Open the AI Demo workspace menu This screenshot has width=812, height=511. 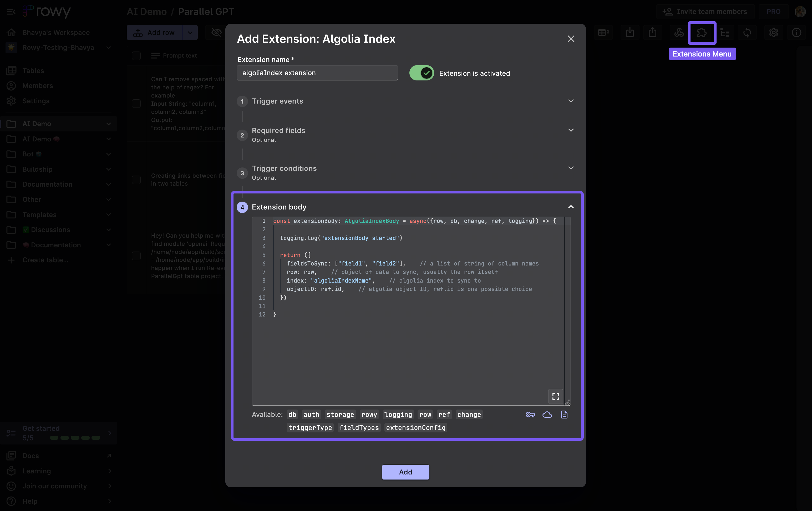point(108,124)
